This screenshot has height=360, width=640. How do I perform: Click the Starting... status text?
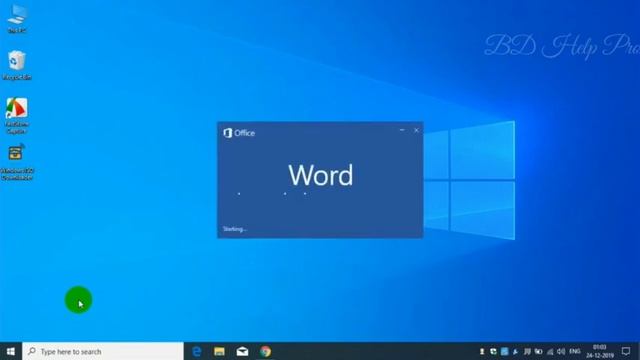tap(235, 229)
